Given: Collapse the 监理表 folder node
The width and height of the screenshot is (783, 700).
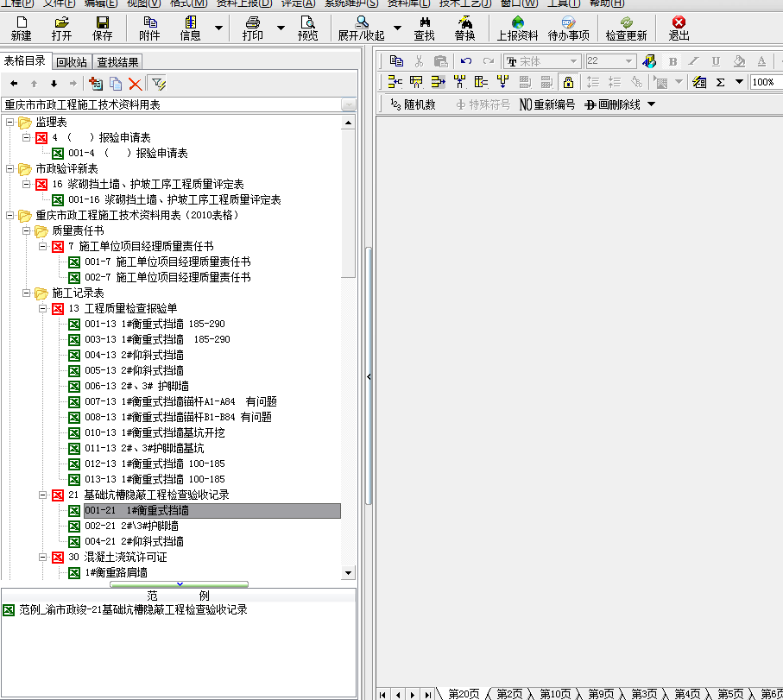Looking at the screenshot, I should tap(9, 123).
